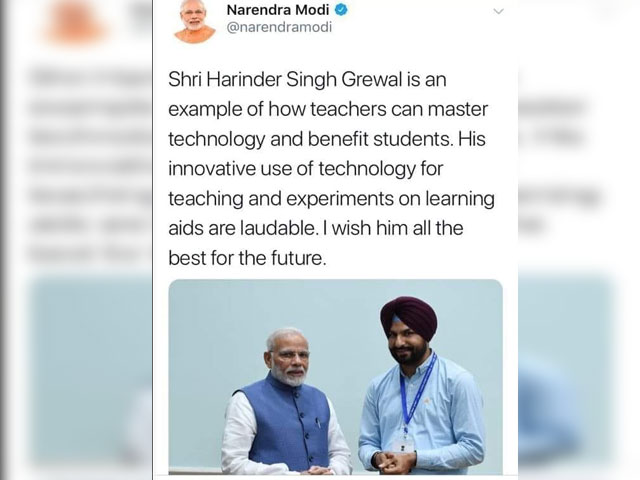Click the tweet author's profile avatar
Screen dimensions: 640x480
click(194, 21)
